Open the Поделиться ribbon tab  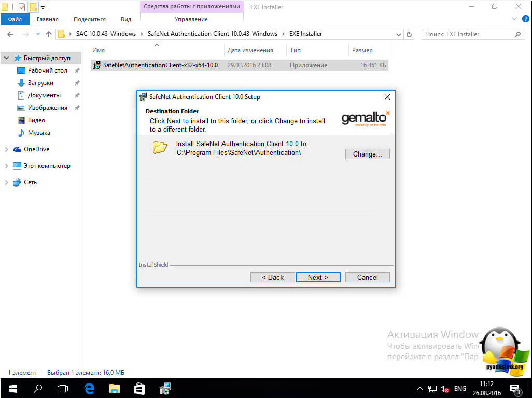point(90,19)
